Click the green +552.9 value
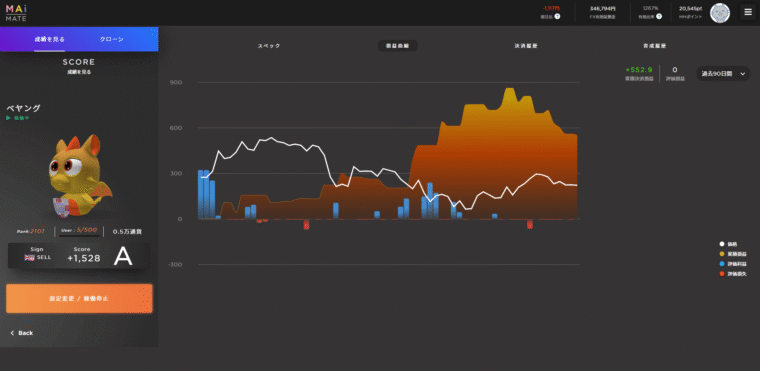Viewport: 760px width, 371px height. pos(638,70)
